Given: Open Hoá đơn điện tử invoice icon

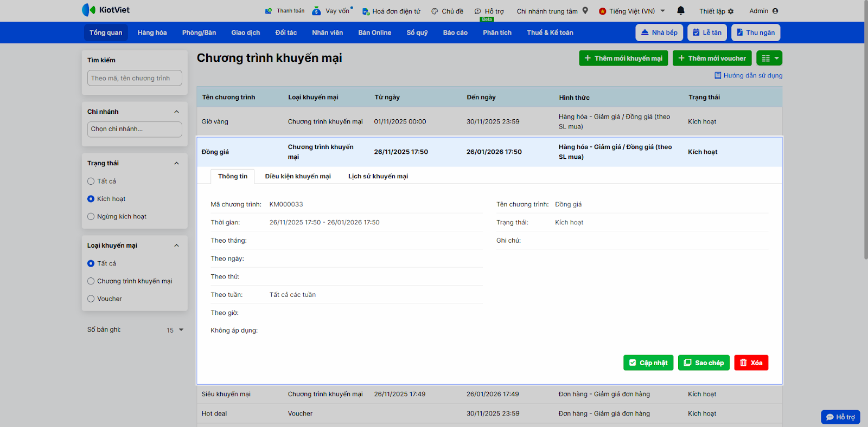Looking at the screenshot, I should [366, 11].
